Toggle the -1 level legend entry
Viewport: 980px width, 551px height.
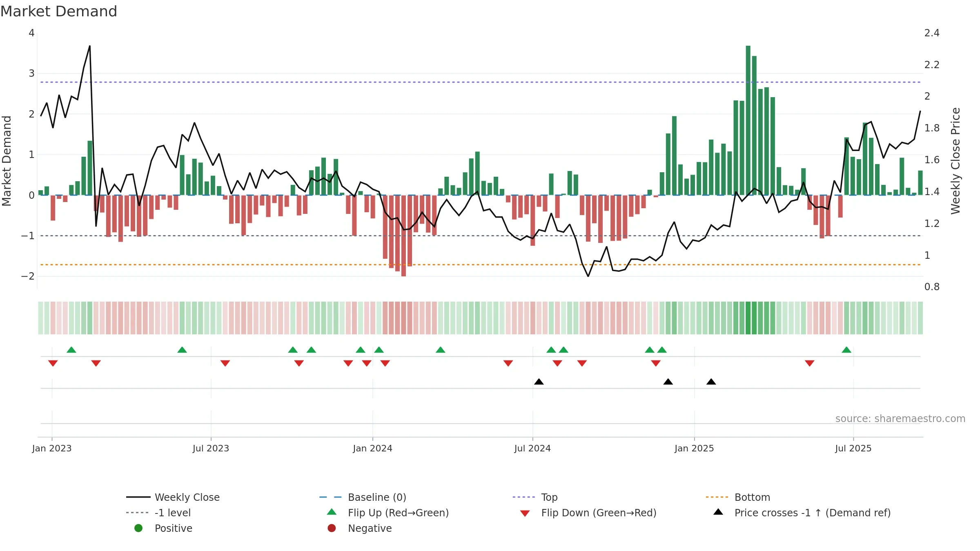158,513
